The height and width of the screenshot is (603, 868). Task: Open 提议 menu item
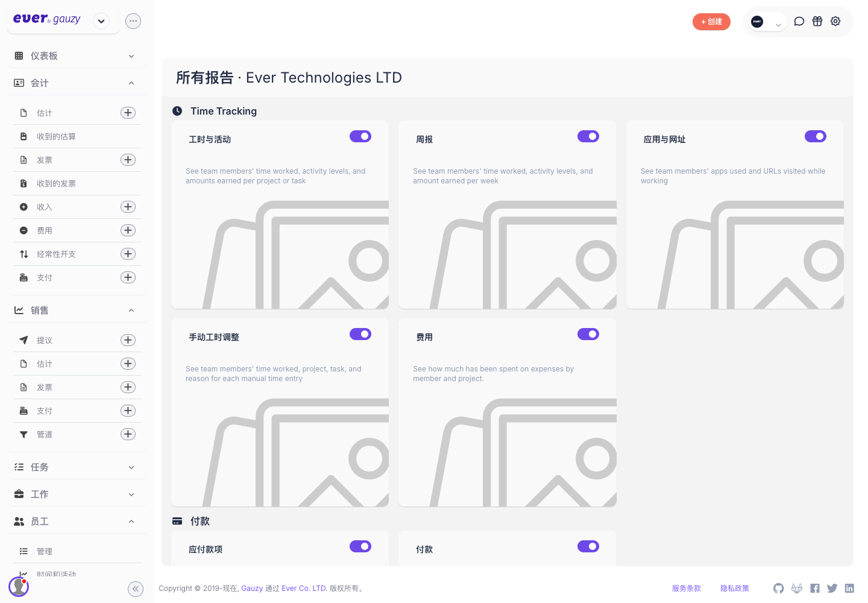point(45,340)
